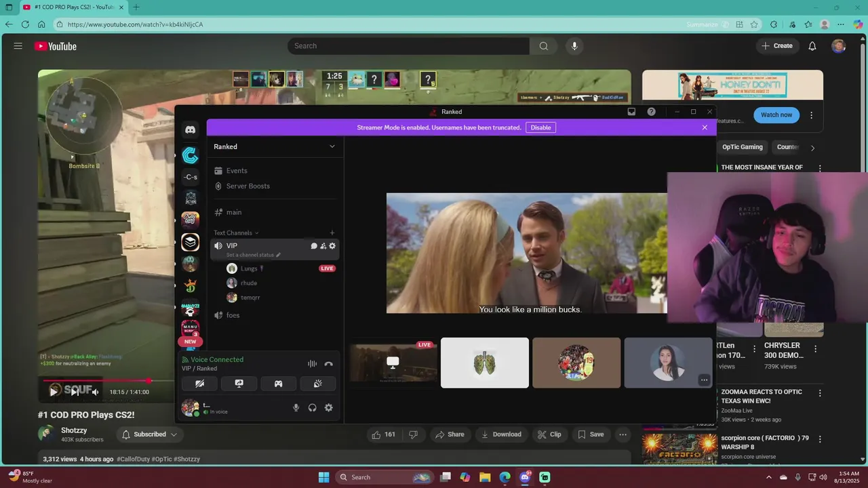The image size is (868, 488).
Task: Show more filter chips with right arrow
Action: 812,147
